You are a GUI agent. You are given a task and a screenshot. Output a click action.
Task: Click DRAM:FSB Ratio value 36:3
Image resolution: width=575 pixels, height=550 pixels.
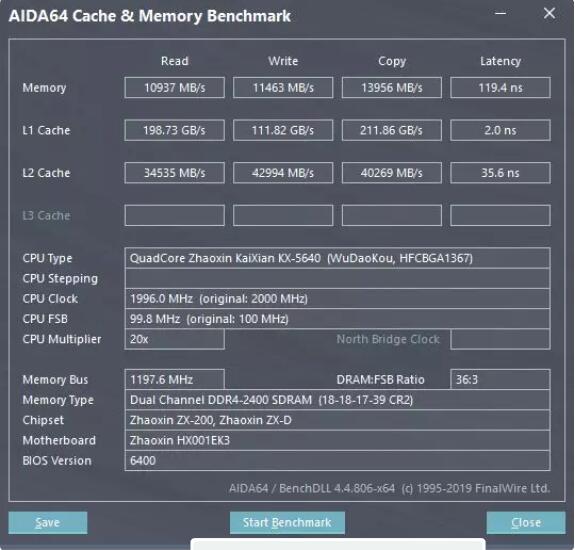coord(500,380)
